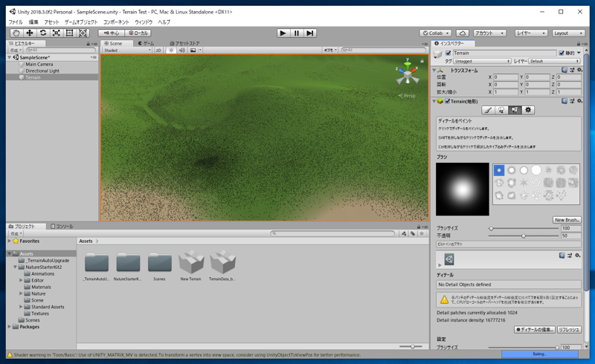
Task: Open Transform component help icon
Action: [565, 70]
